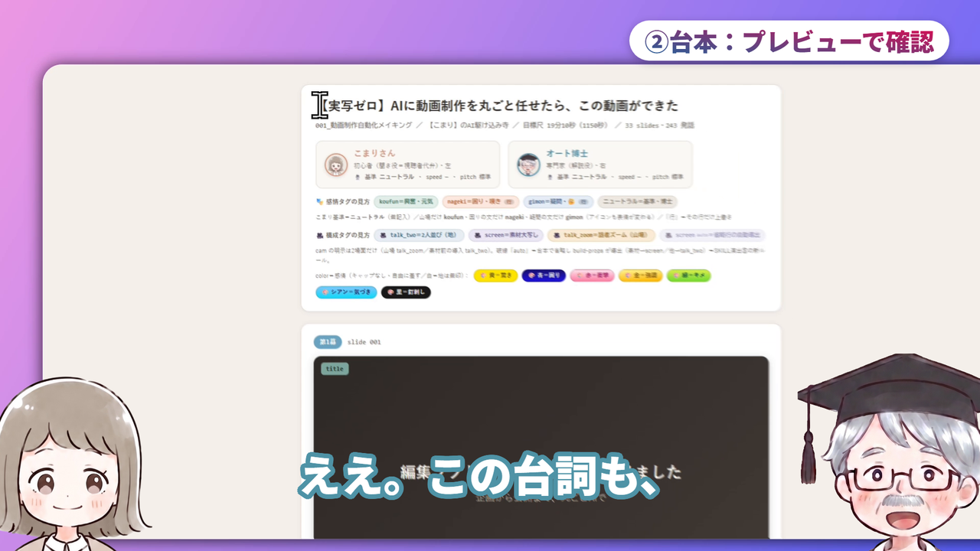
Task: Open the slide 001 dark preview thumbnail
Action: coord(541,448)
